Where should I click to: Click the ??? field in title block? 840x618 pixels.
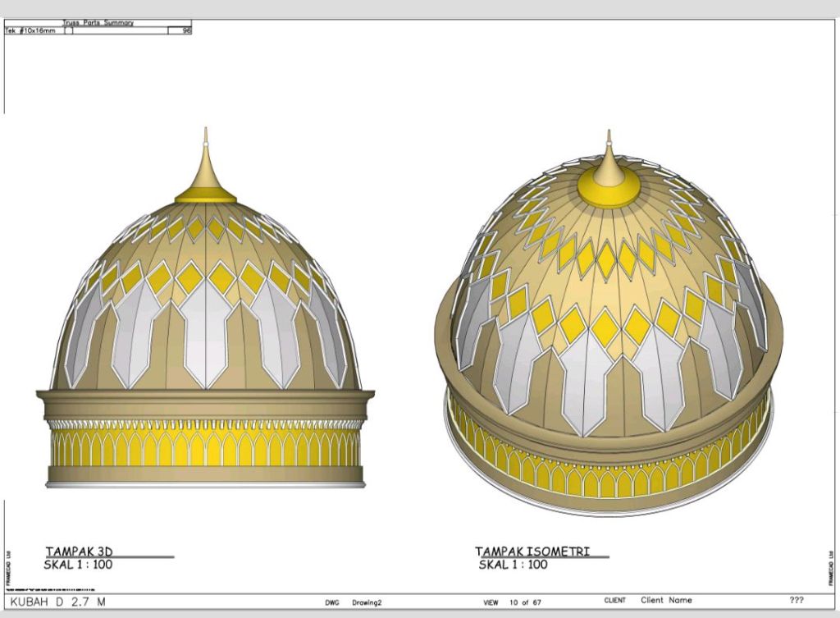click(796, 601)
